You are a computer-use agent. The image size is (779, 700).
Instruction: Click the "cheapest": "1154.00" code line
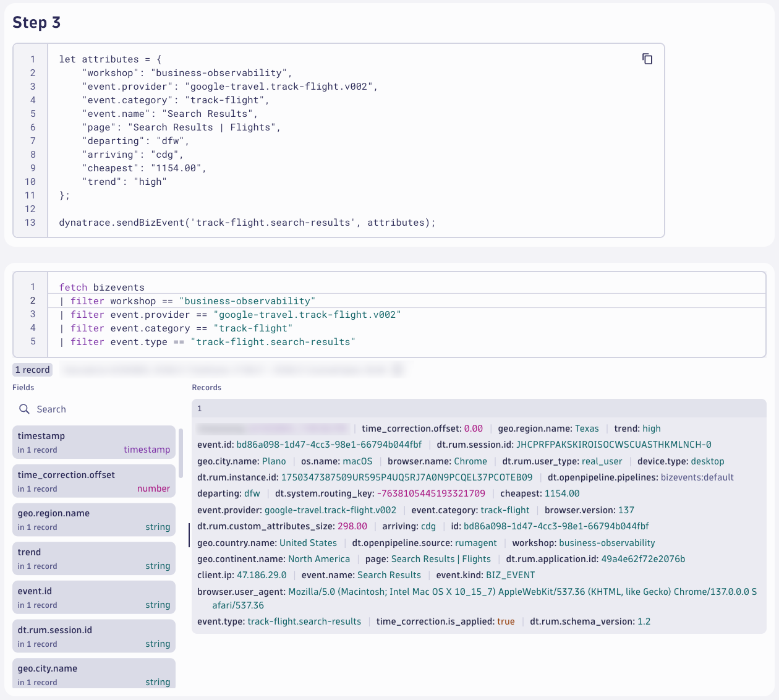coord(145,168)
